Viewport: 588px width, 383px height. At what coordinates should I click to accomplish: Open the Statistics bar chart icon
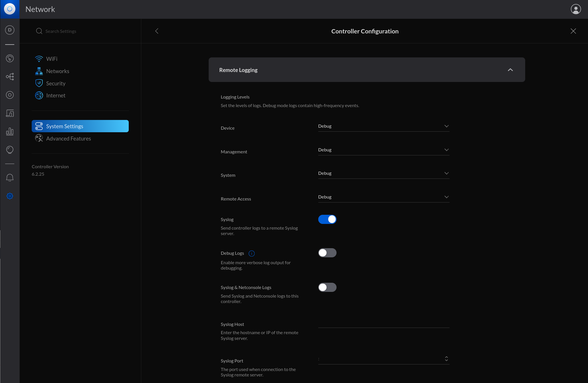point(10,131)
